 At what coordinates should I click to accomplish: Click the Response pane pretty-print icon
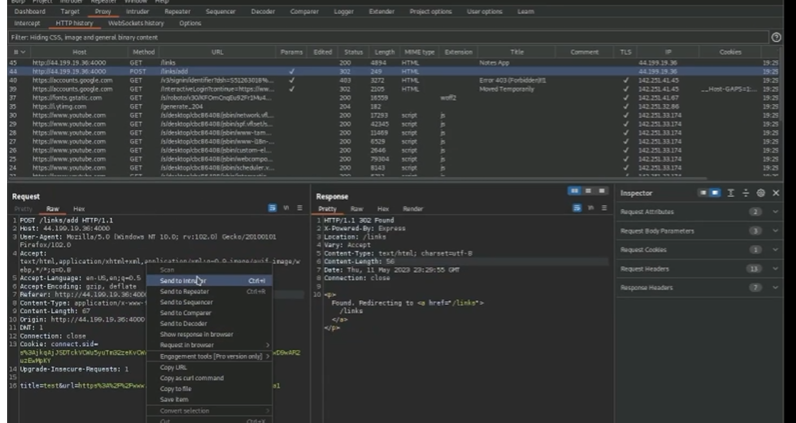coord(578,208)
